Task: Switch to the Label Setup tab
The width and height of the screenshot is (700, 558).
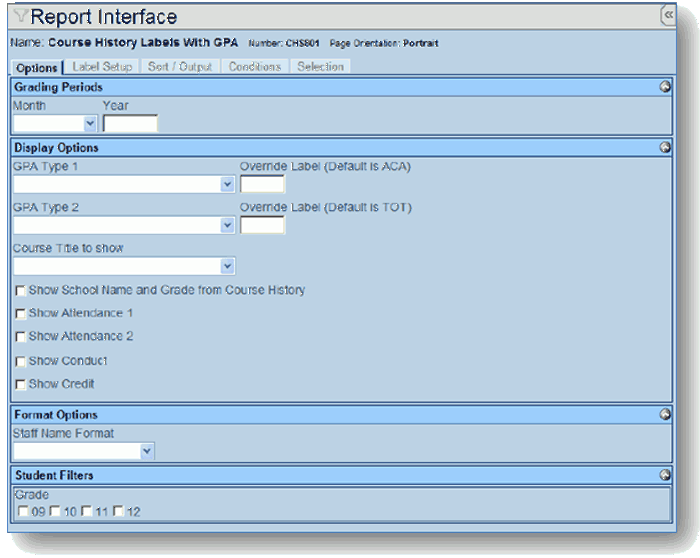Action: pos(102,67)
